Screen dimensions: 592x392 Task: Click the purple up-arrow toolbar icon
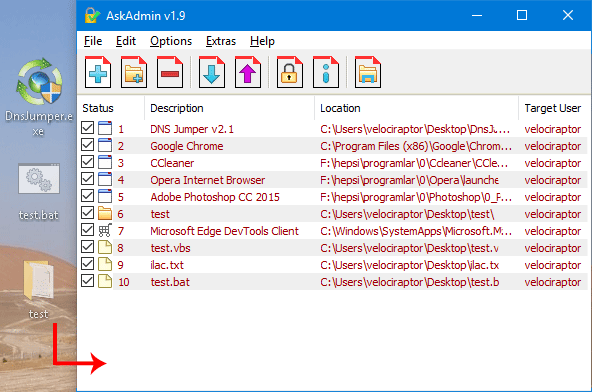tap(248, 72)
